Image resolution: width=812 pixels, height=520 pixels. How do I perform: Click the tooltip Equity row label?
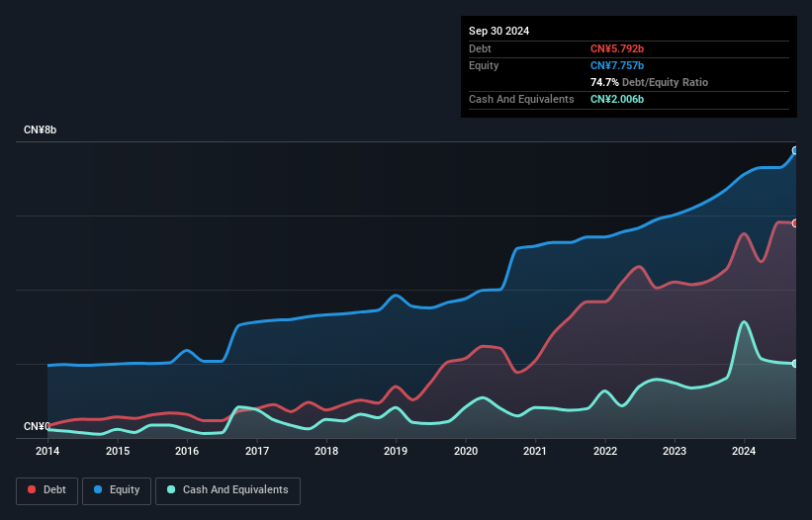pyautogui.click(x=484, y=65)
